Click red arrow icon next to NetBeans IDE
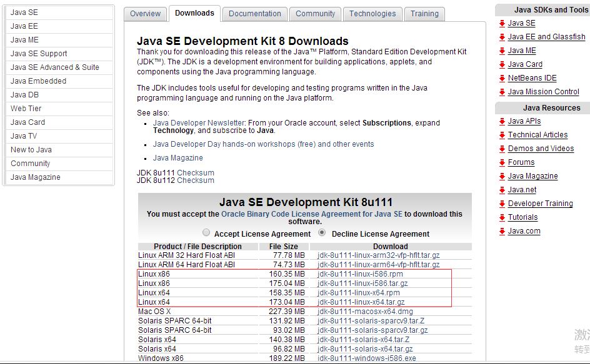Viewport: 590px width, 364px height. [502, 79]
